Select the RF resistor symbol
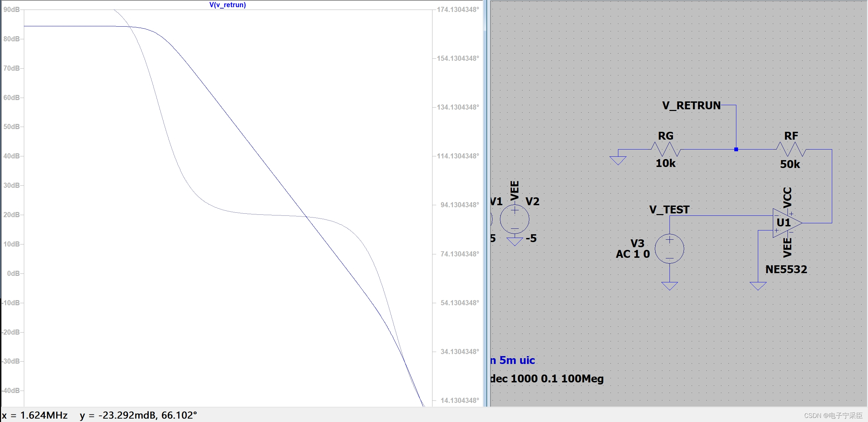The image size is (868, 422). (791, 149)
